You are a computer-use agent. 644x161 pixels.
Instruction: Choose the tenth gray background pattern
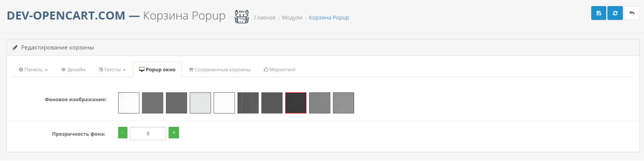coord(343,103)
